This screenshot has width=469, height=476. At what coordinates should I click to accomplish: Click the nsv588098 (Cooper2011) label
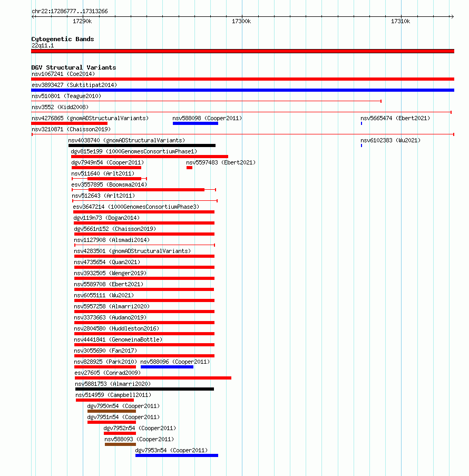click(x=207, y=118)
